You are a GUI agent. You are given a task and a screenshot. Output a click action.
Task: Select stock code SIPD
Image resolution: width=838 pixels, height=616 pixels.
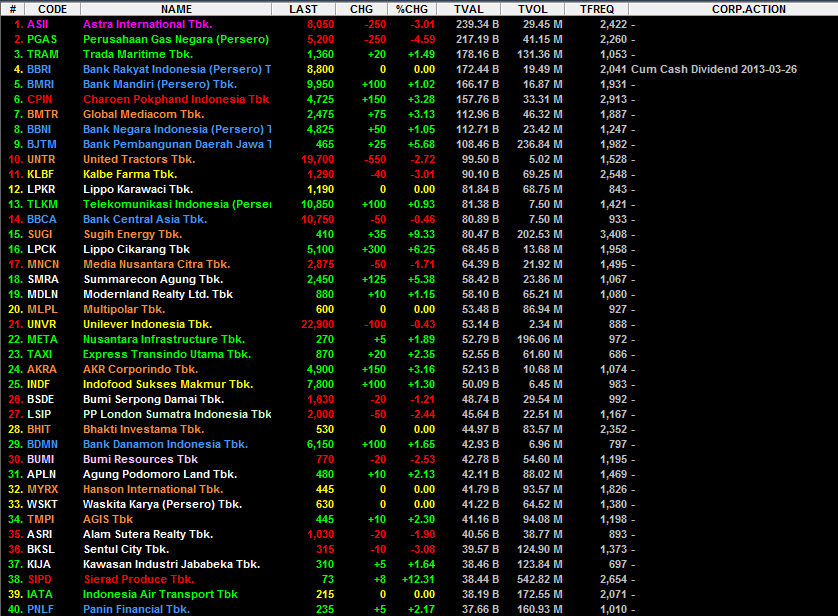(x=40, y=579)
